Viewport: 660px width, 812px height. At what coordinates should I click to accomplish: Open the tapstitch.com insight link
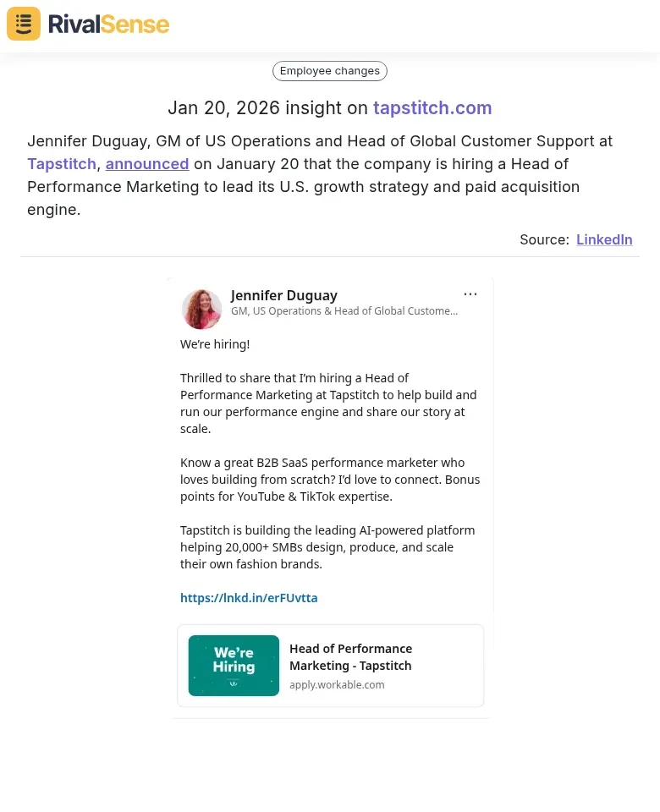point(432,108)
